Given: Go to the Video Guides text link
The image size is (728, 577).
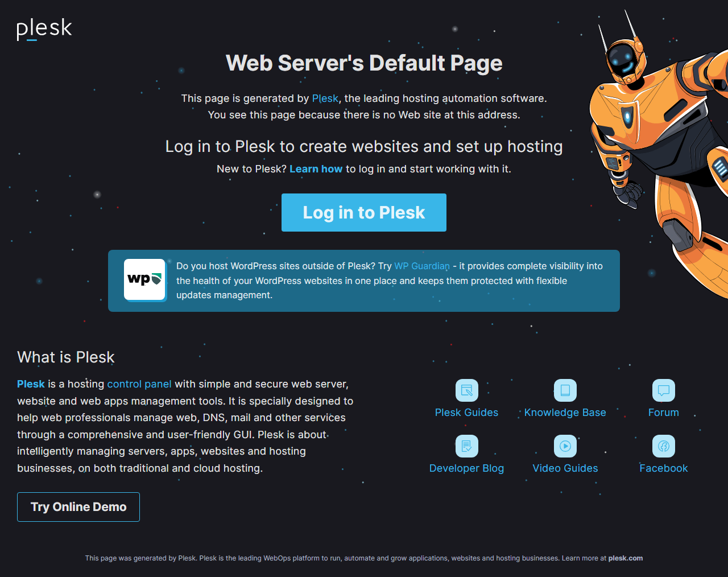Looking at the screenshot, I should click(x=565, y=468).
